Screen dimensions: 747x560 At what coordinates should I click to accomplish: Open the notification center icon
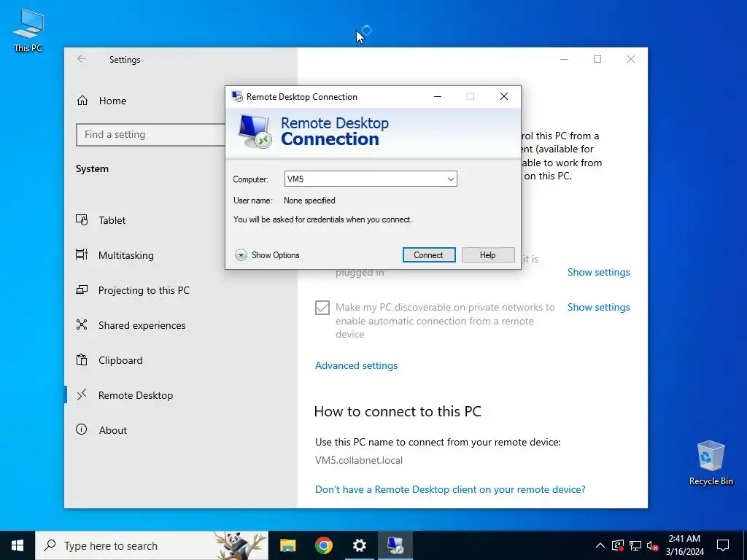(723, 545)
